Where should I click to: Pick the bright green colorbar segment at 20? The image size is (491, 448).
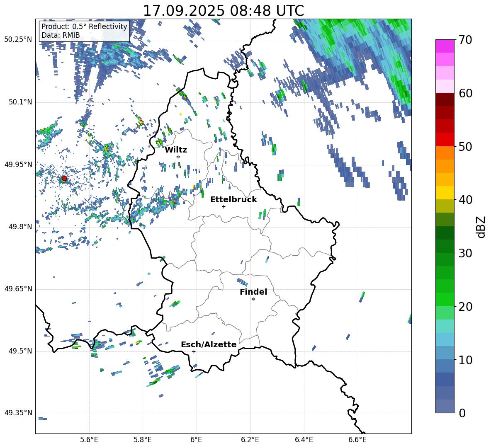[445, 299]
